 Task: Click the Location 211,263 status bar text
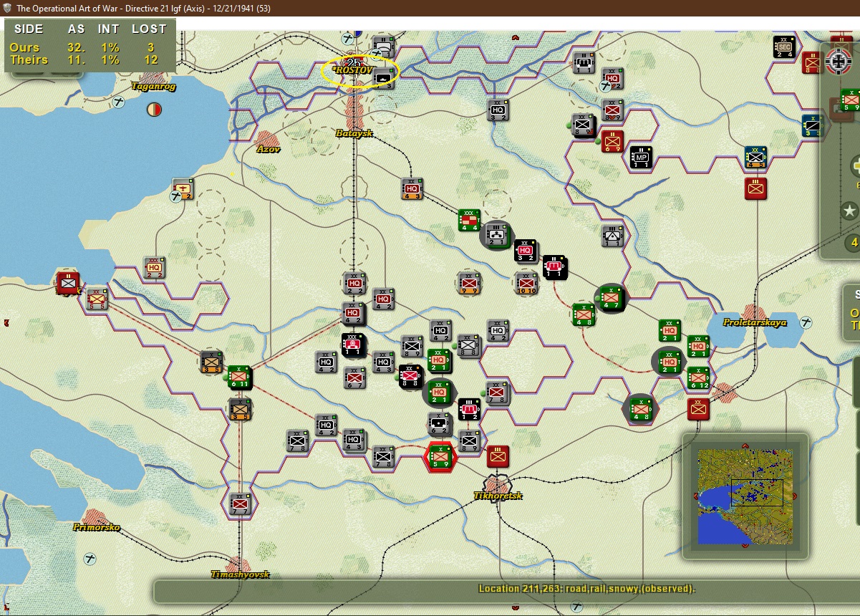pyautogui.click(x=586, y=589)
